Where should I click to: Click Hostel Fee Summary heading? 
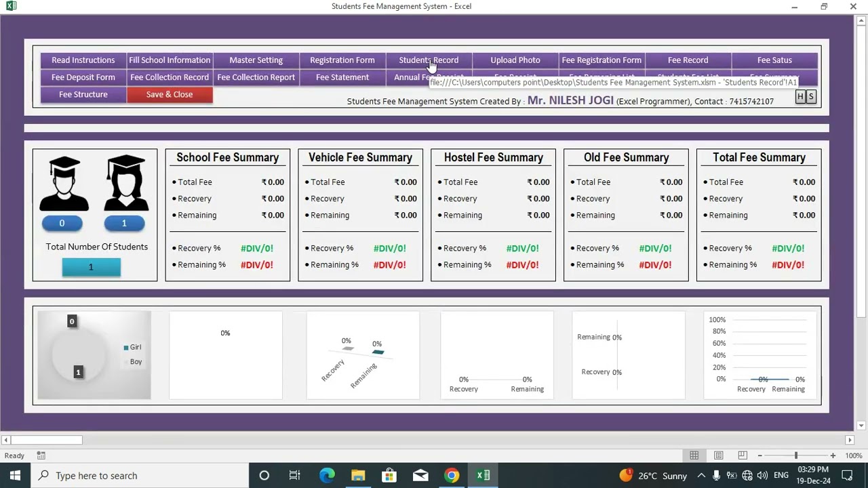[494, 157]
